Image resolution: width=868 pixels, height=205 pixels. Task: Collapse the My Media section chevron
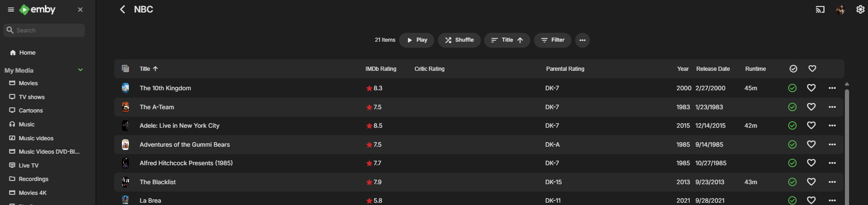coord(80,70)
